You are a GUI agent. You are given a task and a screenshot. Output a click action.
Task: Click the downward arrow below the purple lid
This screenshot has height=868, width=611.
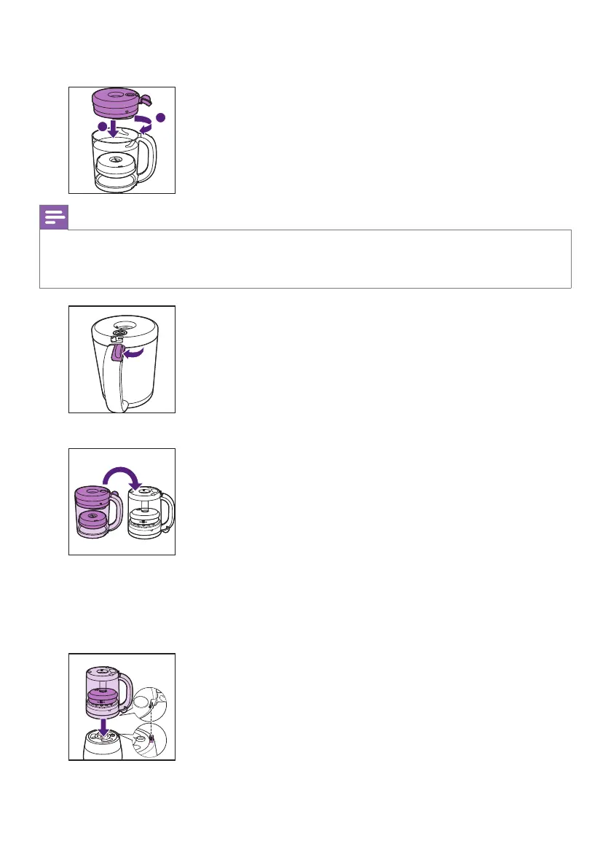click(114, 128)
